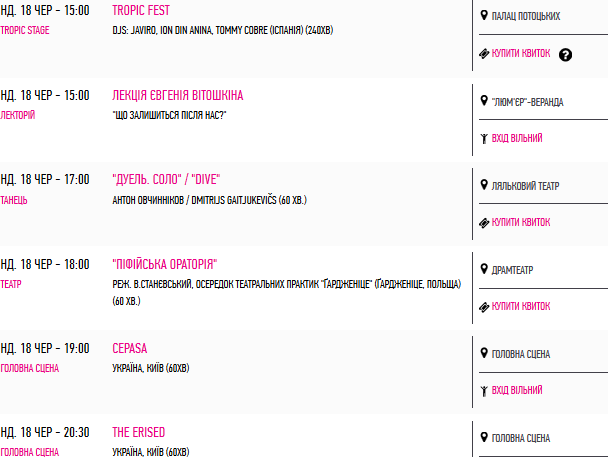Image resolution: width=608 pixels, height=457 pixels.
Task: Click ticket icon in the Tropic Fest row
Action: [x=484, y=53]
